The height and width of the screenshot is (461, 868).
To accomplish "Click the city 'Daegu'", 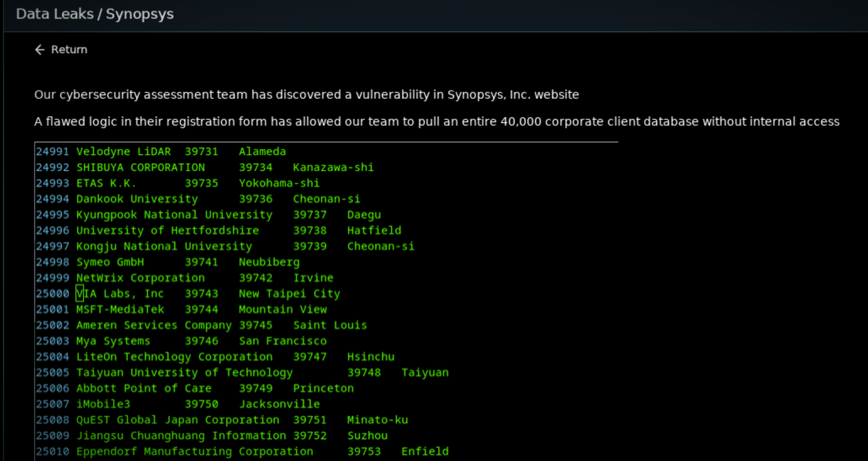I will click(364, 214).
